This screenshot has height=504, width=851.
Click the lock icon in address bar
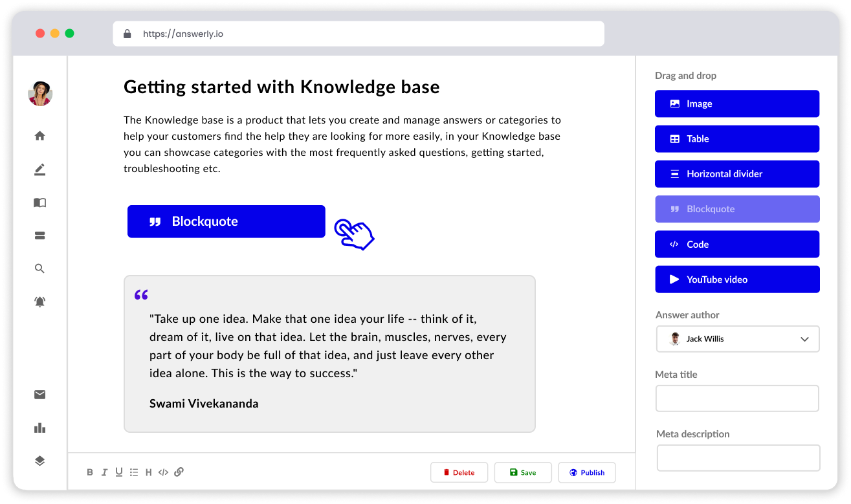click(x=127, y=34)
